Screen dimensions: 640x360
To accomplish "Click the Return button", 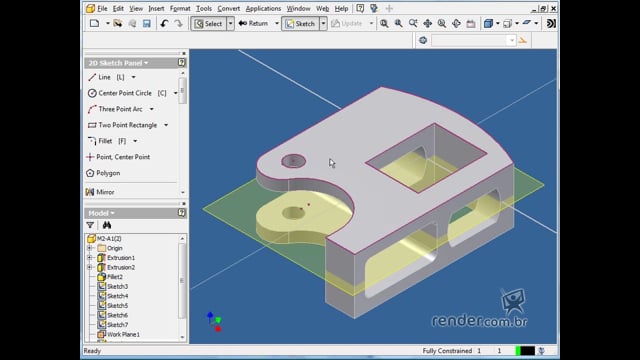I will (x=253, y=24).
